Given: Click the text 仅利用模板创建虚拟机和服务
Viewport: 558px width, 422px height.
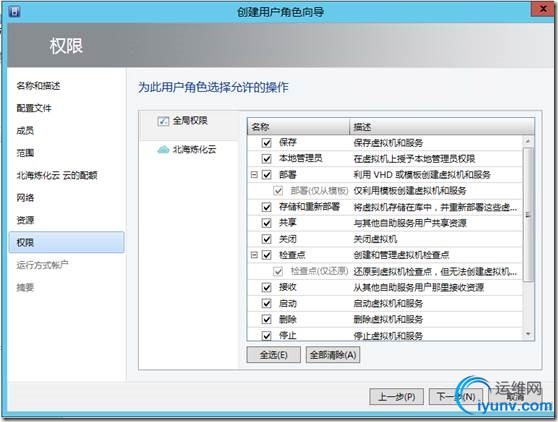Looking at the screenshot, I should (x=410, y=191).
